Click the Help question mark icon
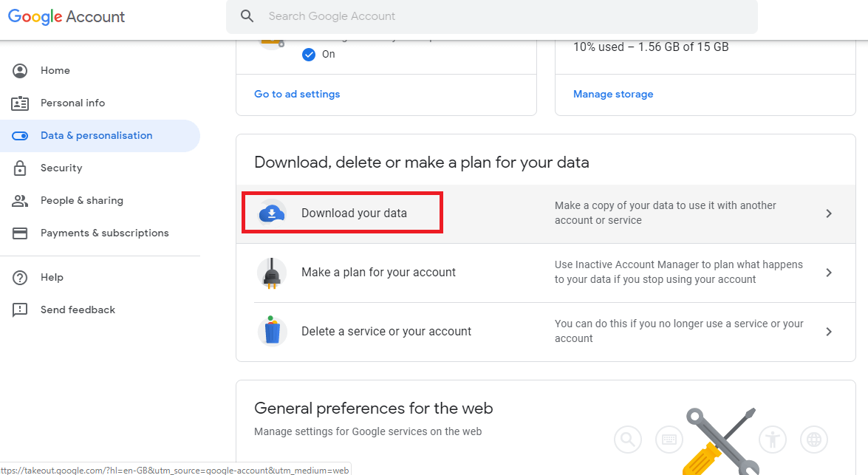The height and width of the screenshot is (475, 868). [x=20, y=277]
